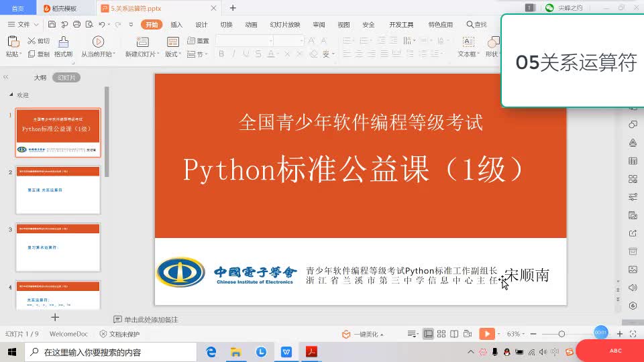Open the font name combo box
Viewport: 644px width, 362px height.
[244, 41]
